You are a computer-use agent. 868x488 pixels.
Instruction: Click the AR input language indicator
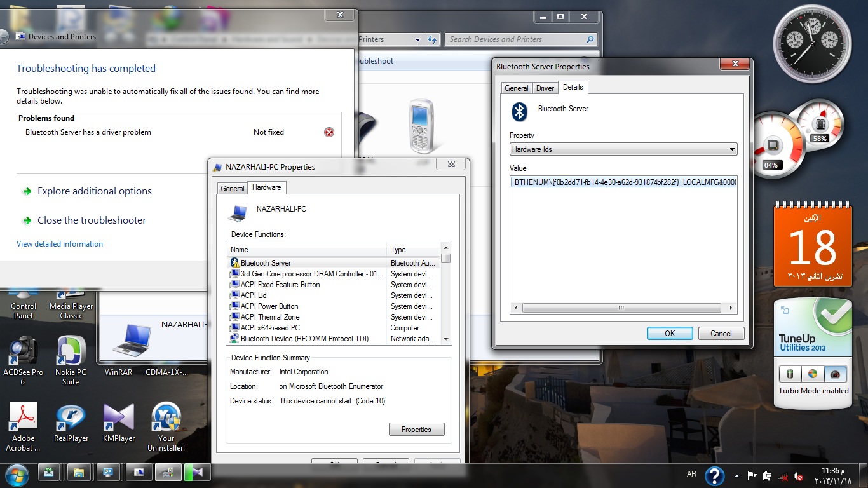[x=692, y=474]
